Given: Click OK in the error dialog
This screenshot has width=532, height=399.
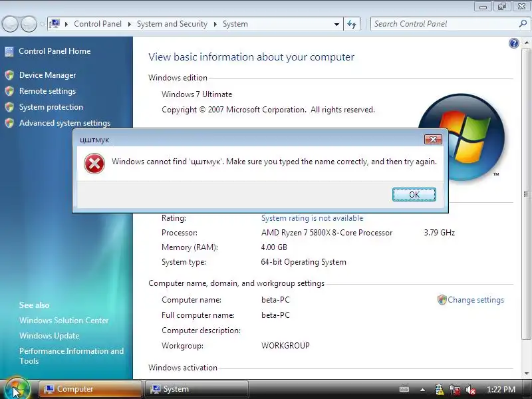Looking at the screenshot, I should (414, 194).
